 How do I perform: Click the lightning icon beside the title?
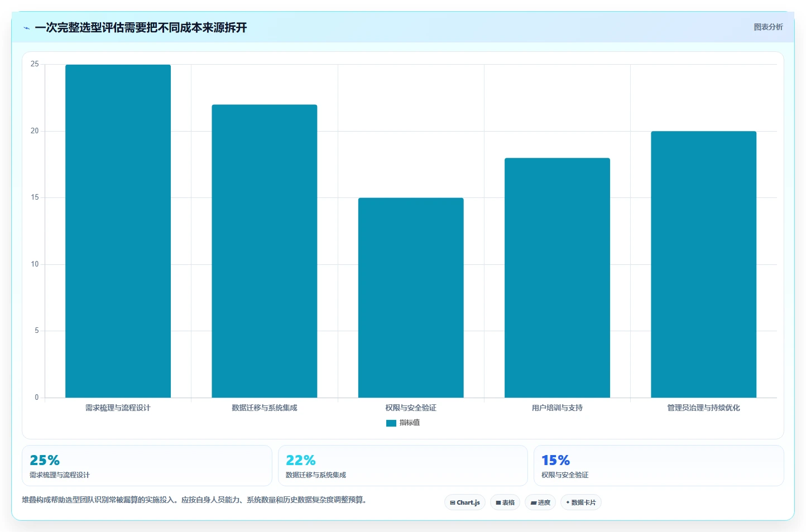click(x=26, y=28)
